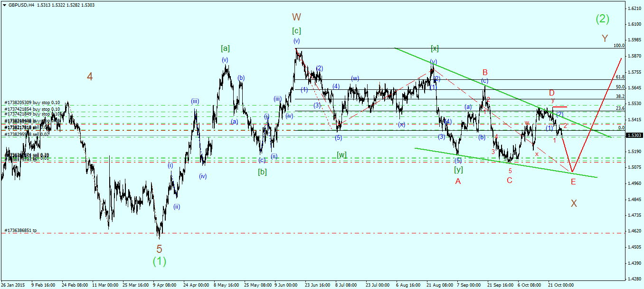Select order label #1738205309 buy stop 0.10
Image resolution: width=644 pixels, height=289 pixels.
[32, 103]
